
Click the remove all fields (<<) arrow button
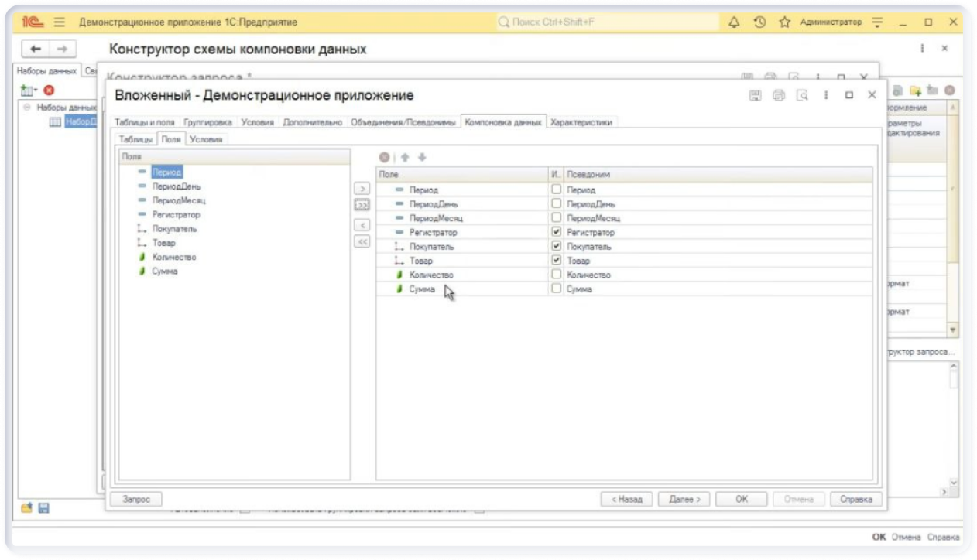tap(362, 241)
